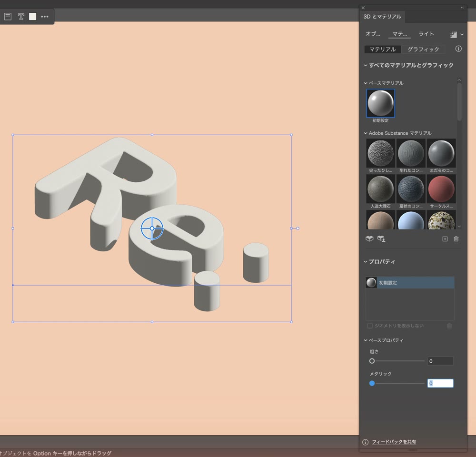Collapse すべてのマテリアルとグラフィック section
This screenshot has width=476, height=457.
366,65
